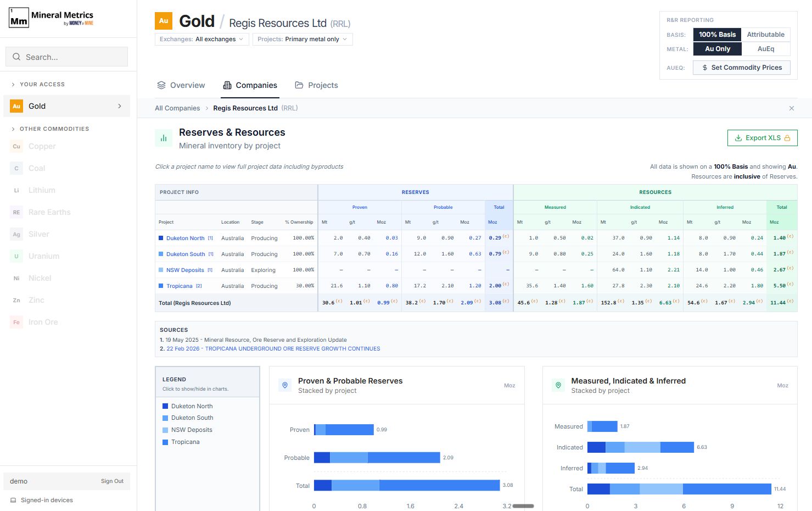Click the Duketon North table color swatch
812x511 pixels.
[x=161, y=238]
